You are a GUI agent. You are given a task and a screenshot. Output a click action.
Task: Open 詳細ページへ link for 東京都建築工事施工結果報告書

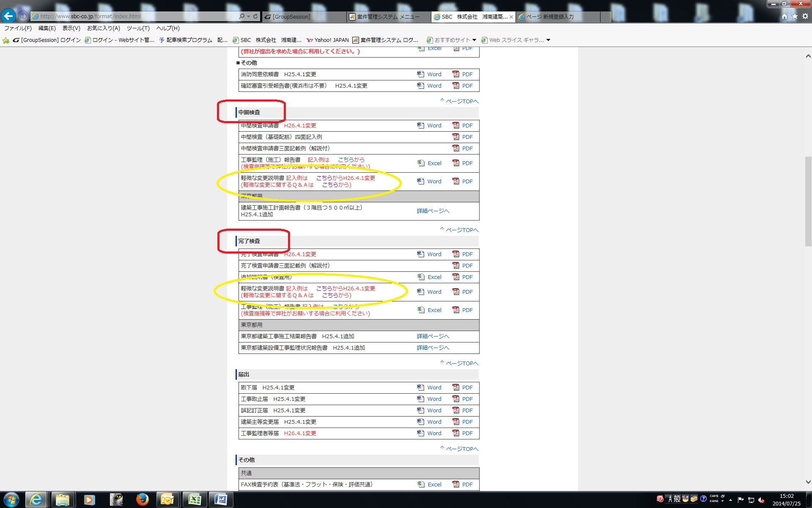(433, 336)
